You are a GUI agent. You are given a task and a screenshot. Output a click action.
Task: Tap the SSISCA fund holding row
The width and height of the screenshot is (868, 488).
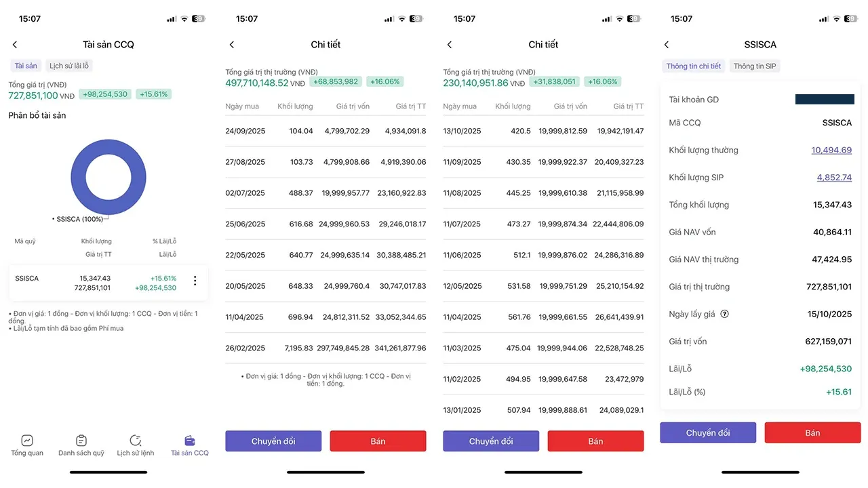[x=95, y=283]
